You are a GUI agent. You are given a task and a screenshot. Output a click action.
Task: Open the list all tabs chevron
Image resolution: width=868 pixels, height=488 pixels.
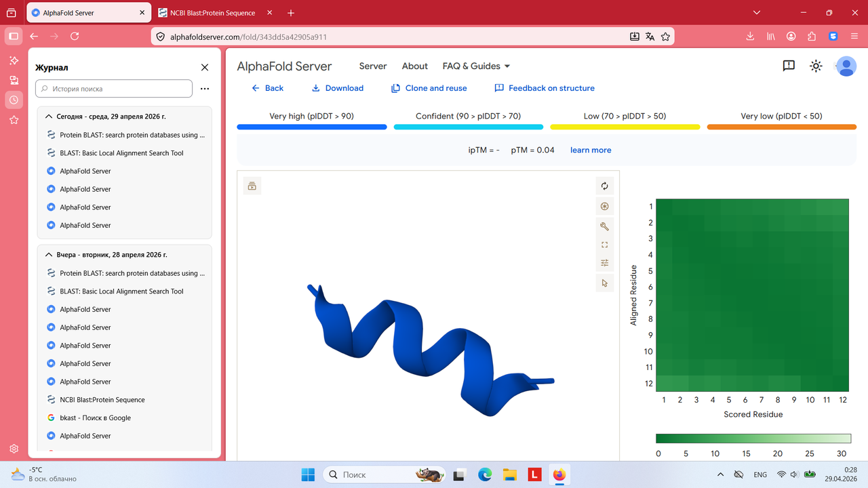[x=757, y=13]
